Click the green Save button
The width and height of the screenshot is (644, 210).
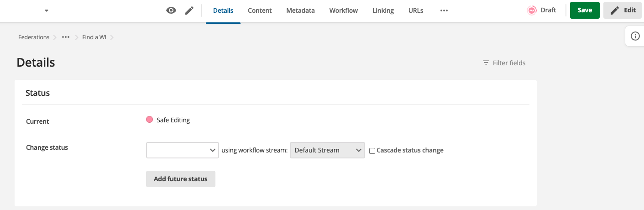click(585, 10)
